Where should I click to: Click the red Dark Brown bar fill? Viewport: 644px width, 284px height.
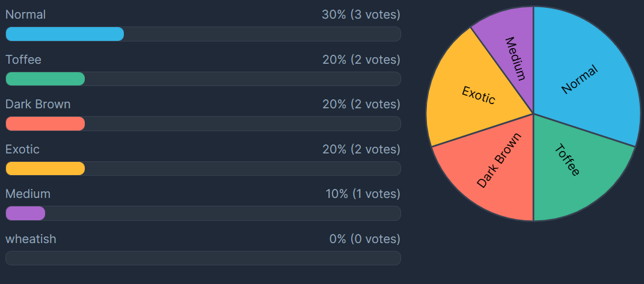point(45,124)
